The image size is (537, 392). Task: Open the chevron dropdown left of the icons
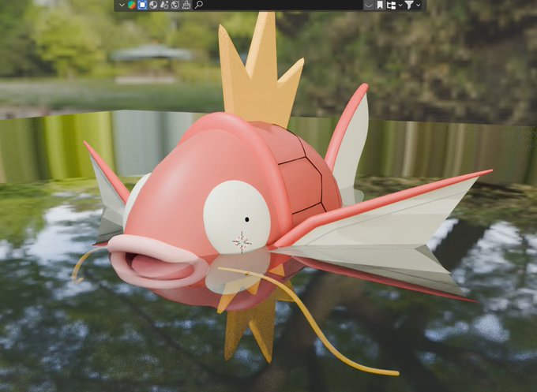point(122,5)
